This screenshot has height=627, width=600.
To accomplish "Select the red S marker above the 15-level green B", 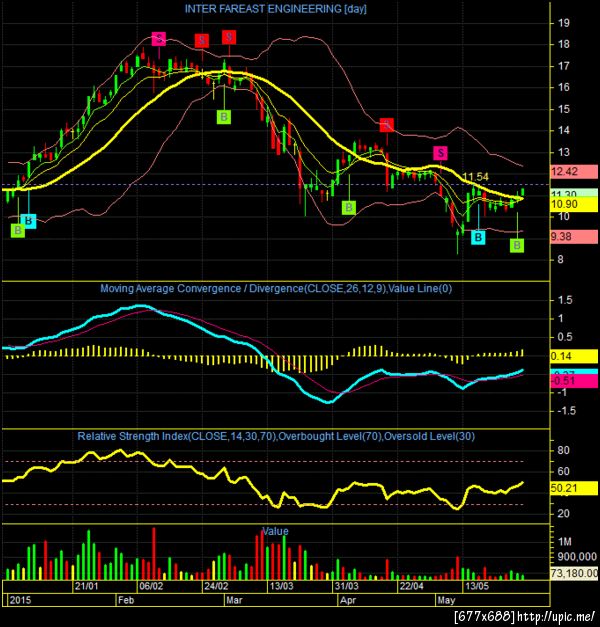I will (x=229, y=37).
